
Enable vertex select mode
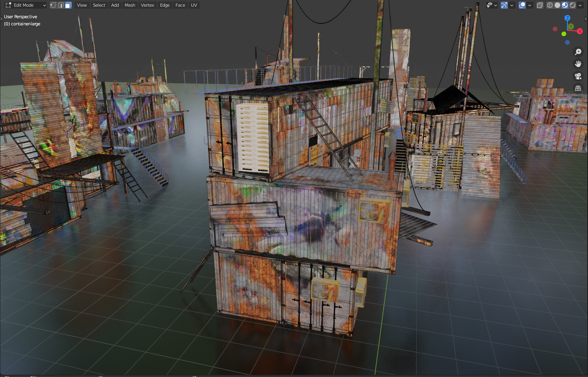52,5
